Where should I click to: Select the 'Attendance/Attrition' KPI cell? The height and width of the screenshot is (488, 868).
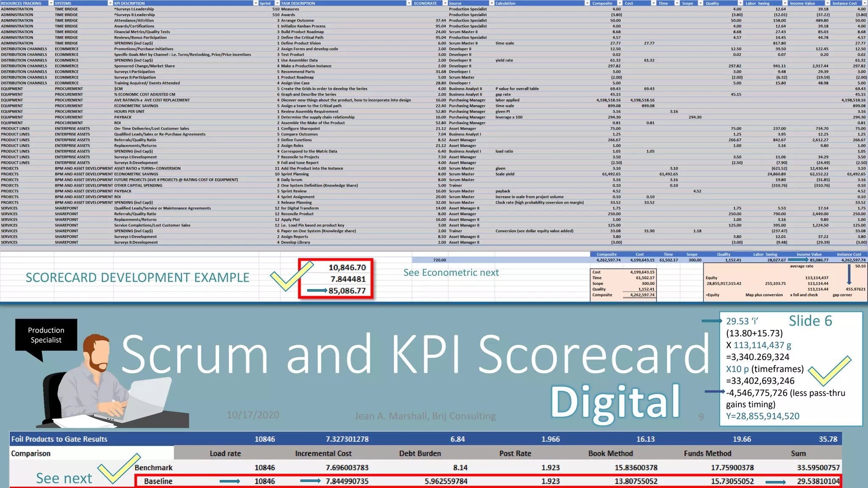(x=134, y=20)
